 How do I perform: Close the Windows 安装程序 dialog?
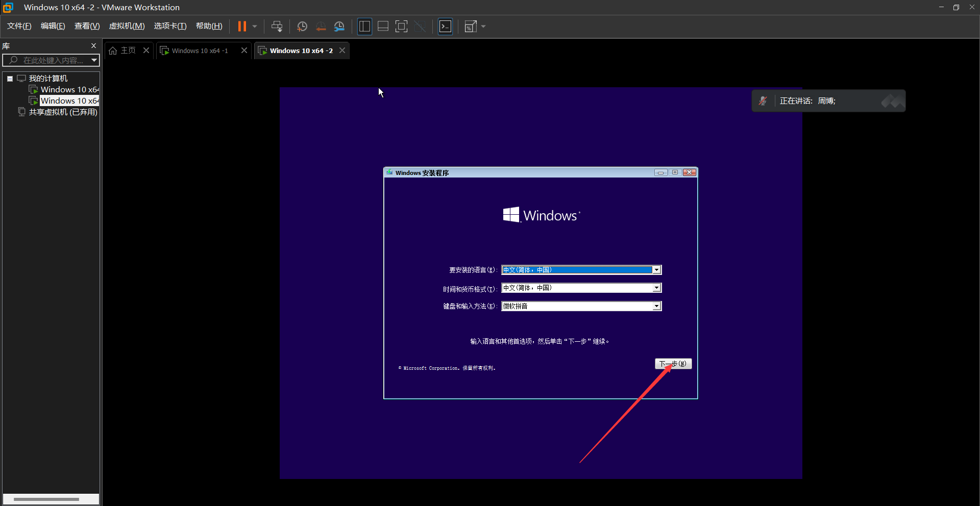tap(690, 172)
